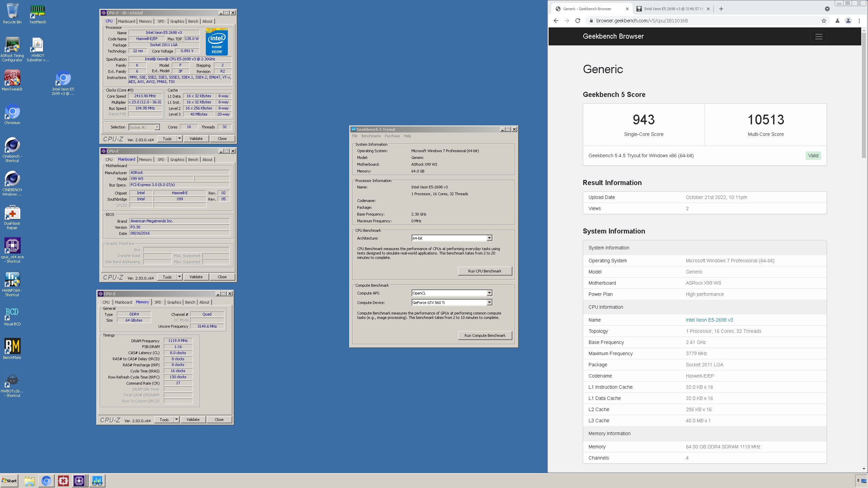This screenshot has height=488, width=868.
Task: Open the TestMem5 desktop shortcut
Action: point(38,14)
